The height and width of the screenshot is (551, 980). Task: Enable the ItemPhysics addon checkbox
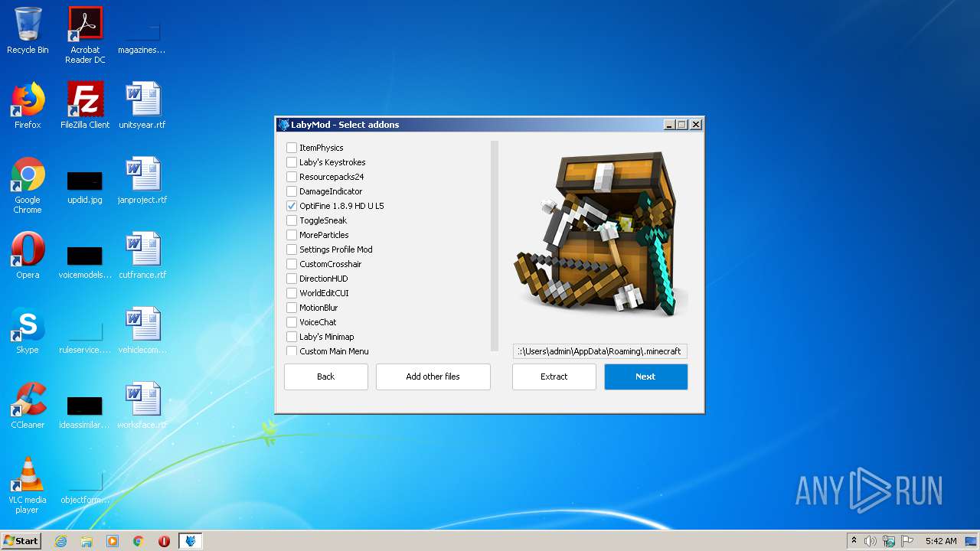[292, 148]
